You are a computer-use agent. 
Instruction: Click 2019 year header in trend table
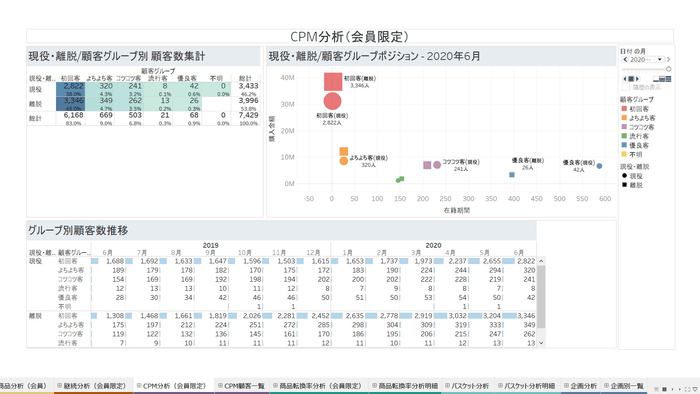(x=210, y=245)
